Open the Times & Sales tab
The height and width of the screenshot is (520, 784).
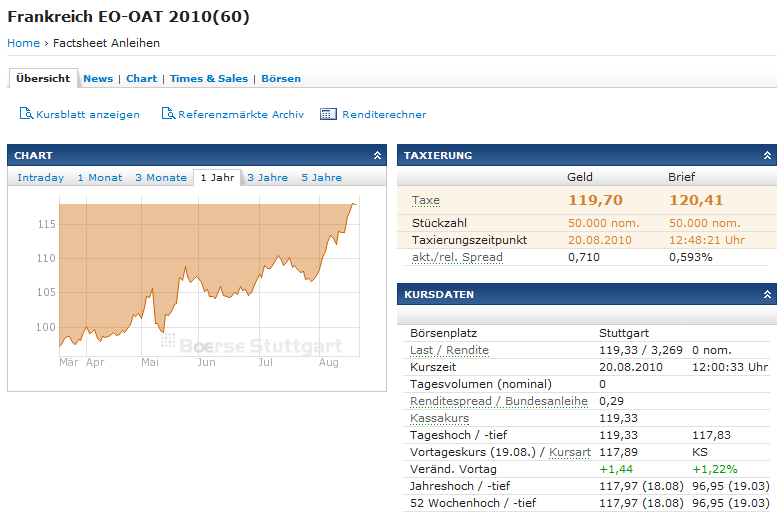click(209, 78)
